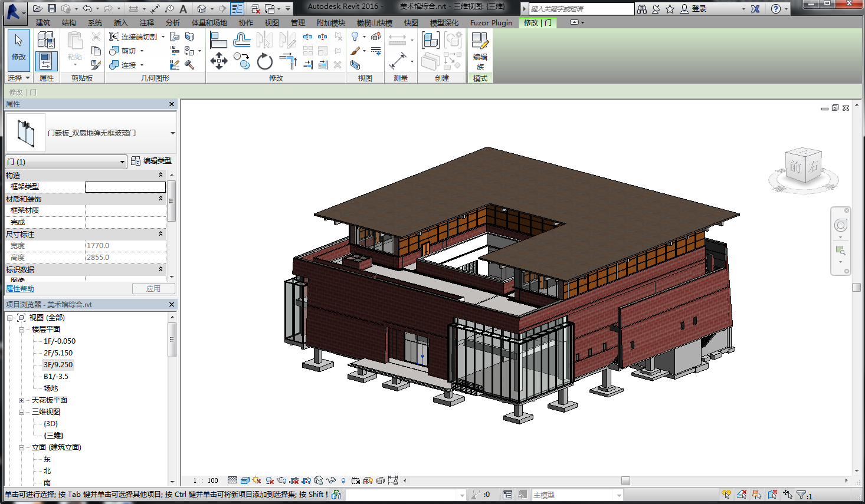Screen dimensions: 865x504
Task: Toggle Drag Elements on Selection icon
Action: point(788,495)
